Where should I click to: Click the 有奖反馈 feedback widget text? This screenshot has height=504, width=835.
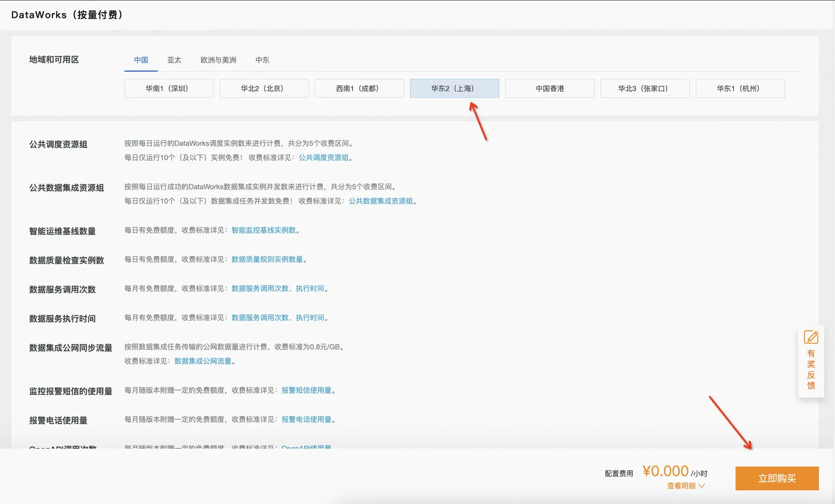(x=811, y=369)
